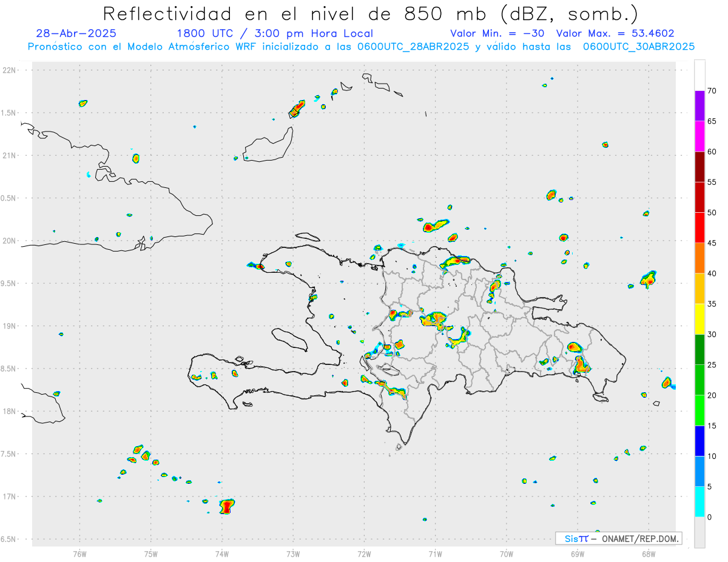The width and height of the screenshot is (728, 562).
Task: Click the longitude label '68W'
Action: coord(649,554)
